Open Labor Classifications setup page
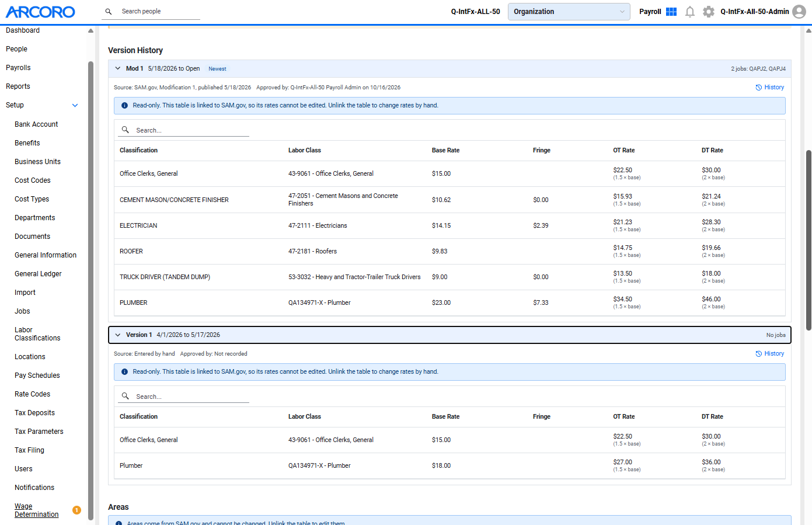Image resolution: width=812 pixels, height=525 pixels. [x=37, y=334]
